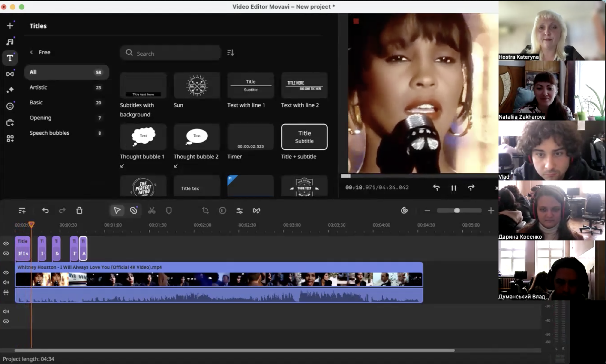Image resolution: width=606 pixels, height=364 pixels.
Task: Click the horizontal timeline scrollbar
Action: pyautogui.click(x=234, y=350)
